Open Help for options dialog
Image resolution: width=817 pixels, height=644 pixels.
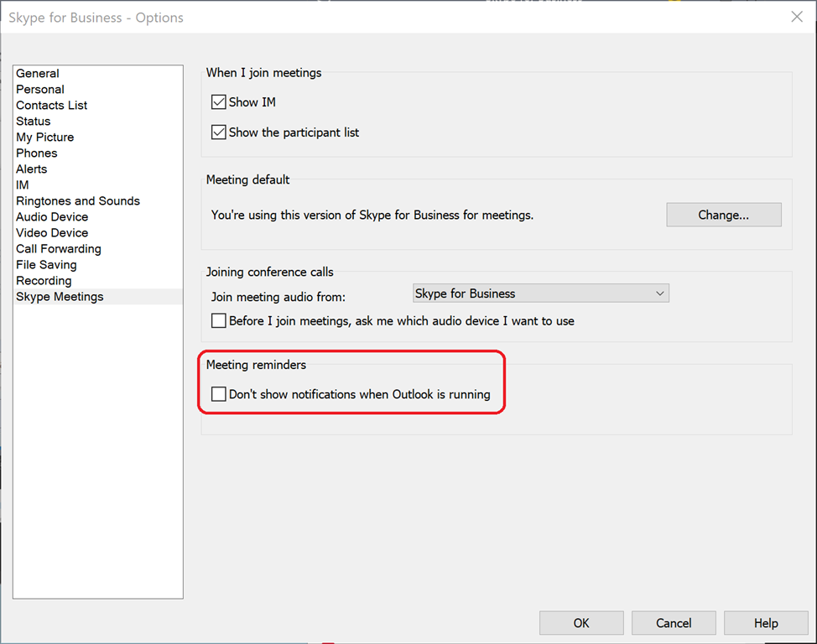765,623
